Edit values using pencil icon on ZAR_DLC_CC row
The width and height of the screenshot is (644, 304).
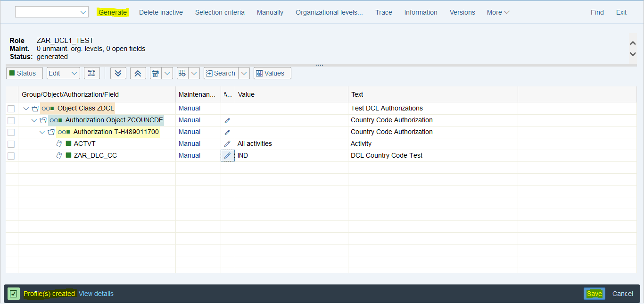point(227,155)
